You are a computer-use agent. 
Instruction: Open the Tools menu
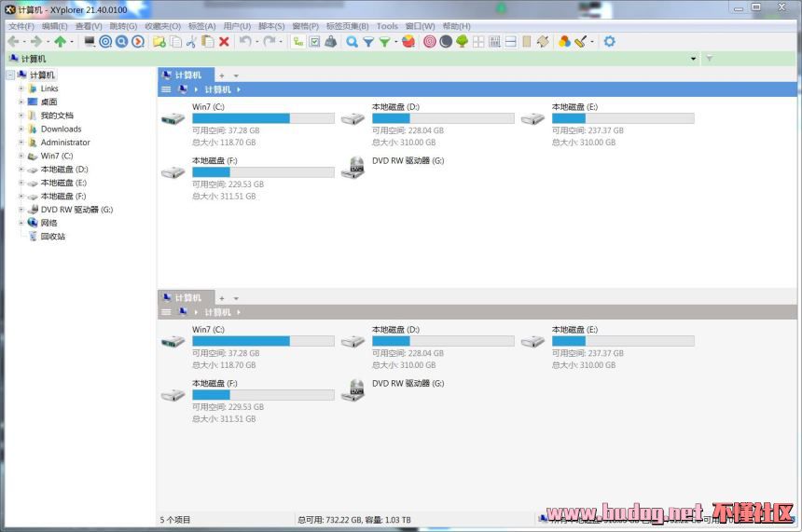387,26
